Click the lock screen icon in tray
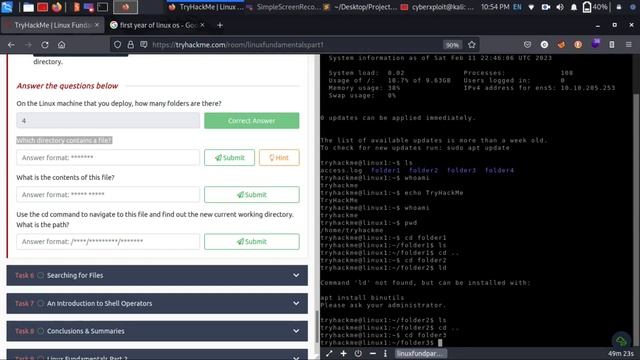Image resolution: width=640 pixels, height=360 pixels. 619,7
